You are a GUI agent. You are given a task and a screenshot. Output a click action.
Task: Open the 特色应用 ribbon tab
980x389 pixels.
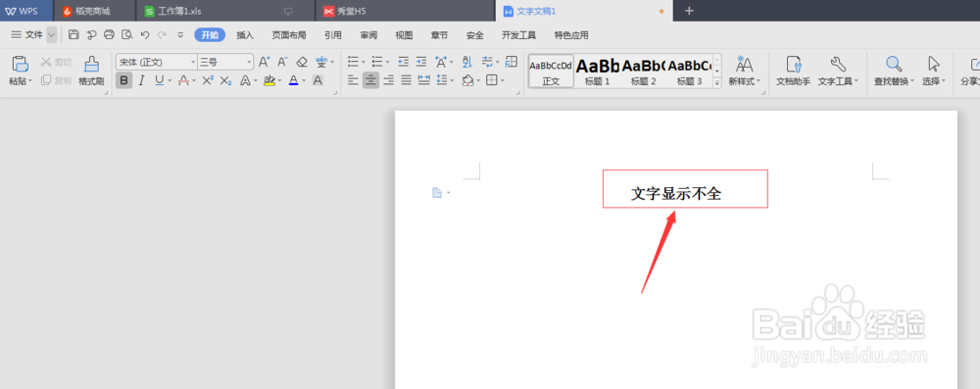click(571, 35)
